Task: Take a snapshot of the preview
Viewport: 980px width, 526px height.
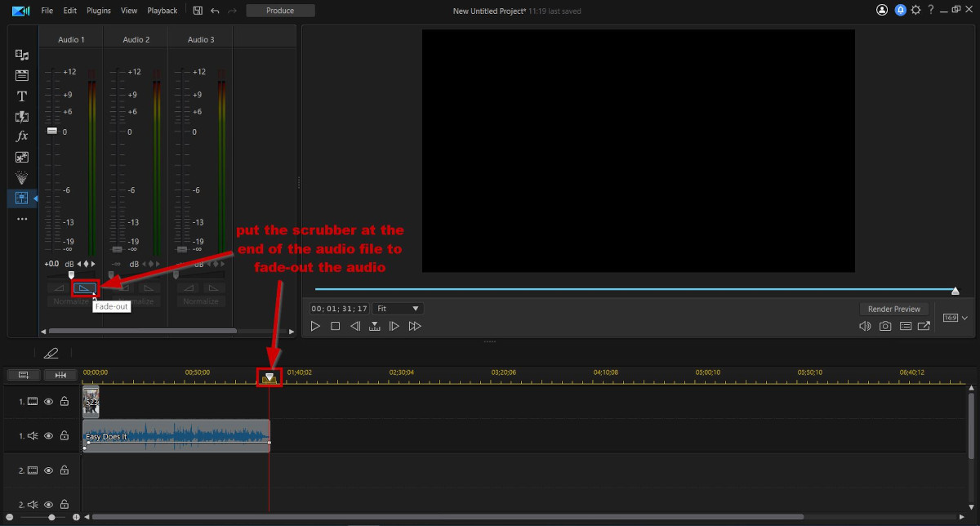Action: click(884, 325)
